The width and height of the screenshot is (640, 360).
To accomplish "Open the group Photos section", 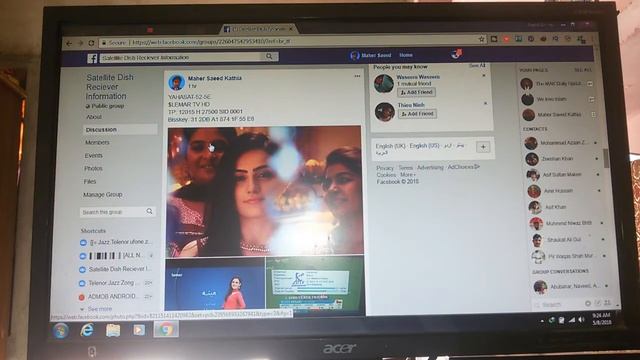I will click(x=93, y=168).
